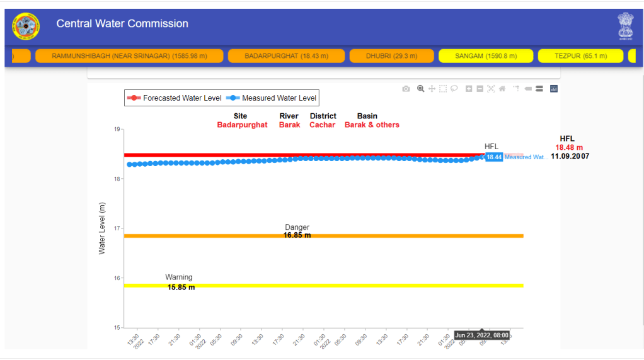Reset axes with the home icon

tap(502, 89)
